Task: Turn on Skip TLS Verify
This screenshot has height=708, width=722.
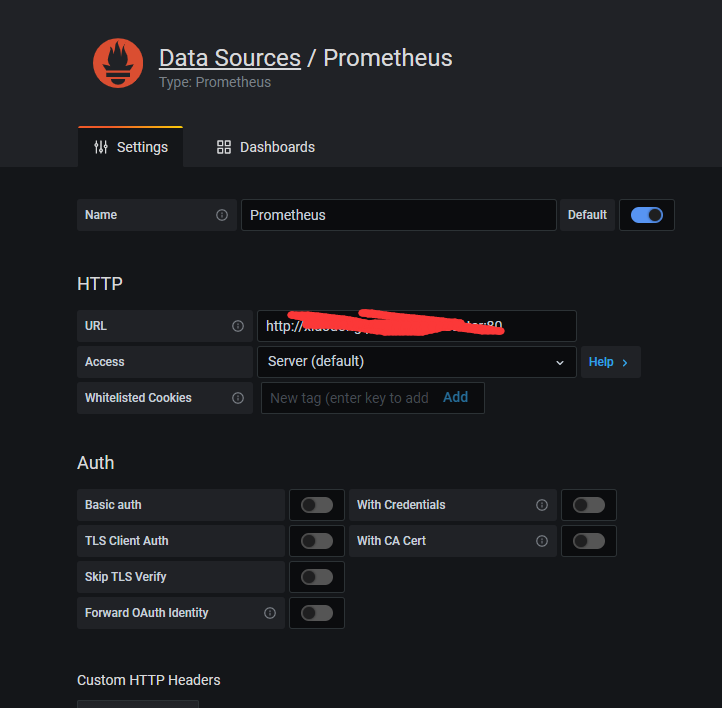Action: pyautogui.click(x=317, y=577)
